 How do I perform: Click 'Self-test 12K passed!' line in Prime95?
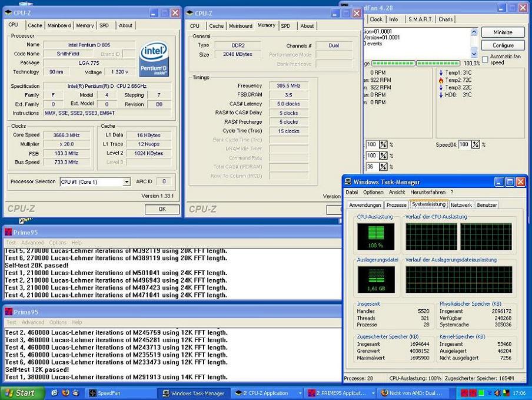(37, 369)
